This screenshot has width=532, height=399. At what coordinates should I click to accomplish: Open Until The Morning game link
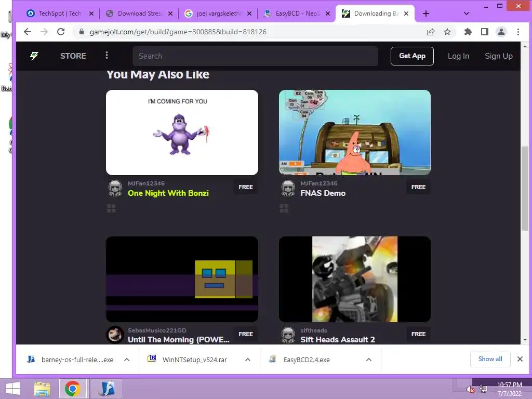coord(179,340)
